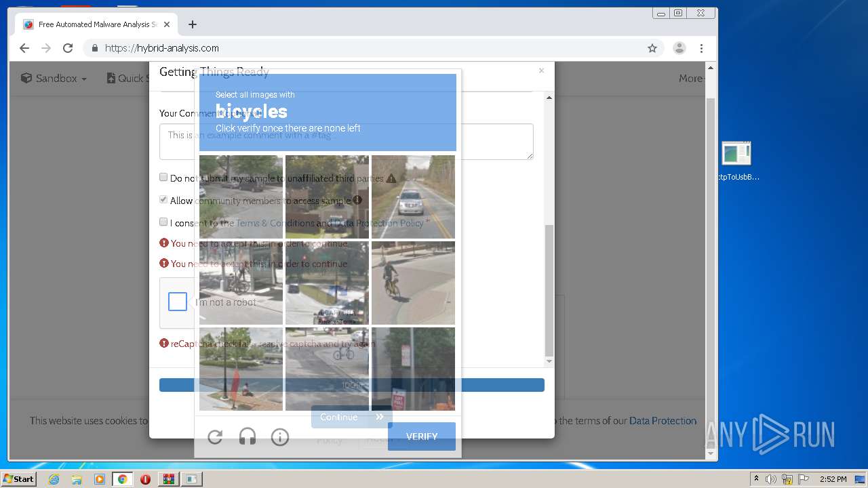This screenshot has width=868, height=488.
Task: Open the Terms & Conditions link
Action: (275, 223)
